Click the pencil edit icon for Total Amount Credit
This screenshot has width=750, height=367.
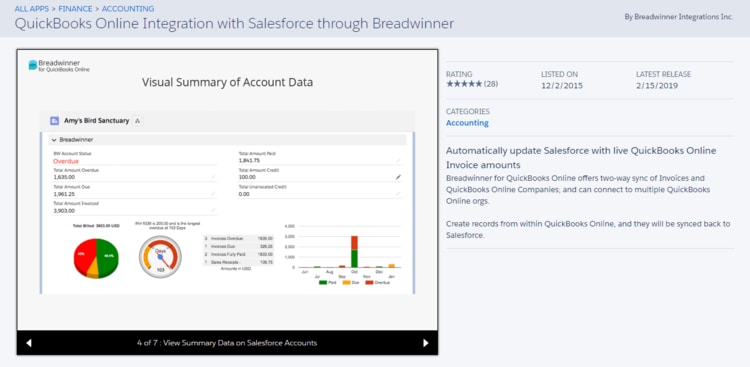(398, 177)
